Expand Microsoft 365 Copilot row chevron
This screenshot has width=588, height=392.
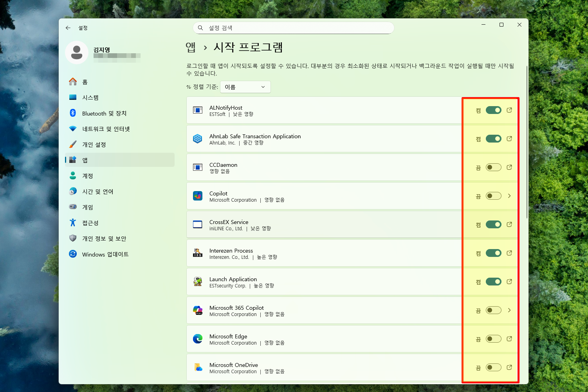tap(509, 310)
